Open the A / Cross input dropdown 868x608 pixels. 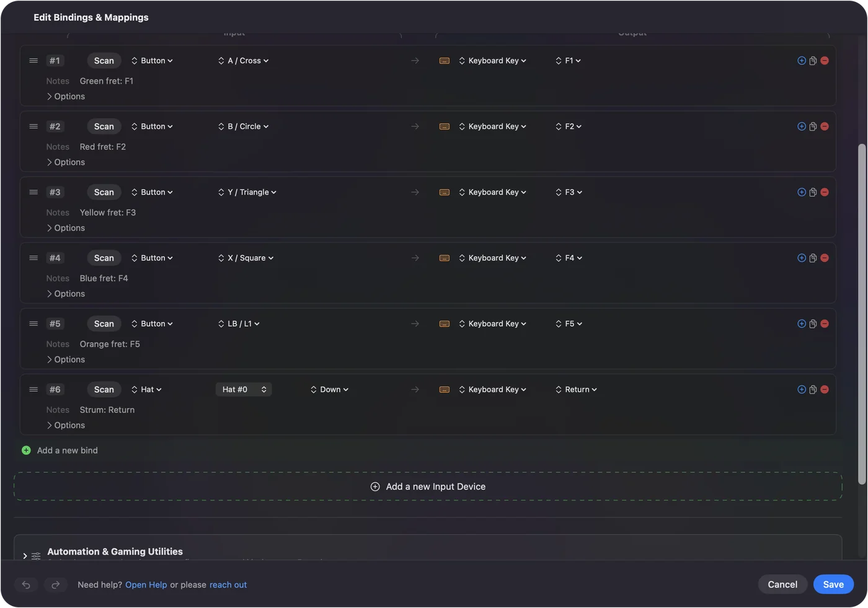coord(244,61)
